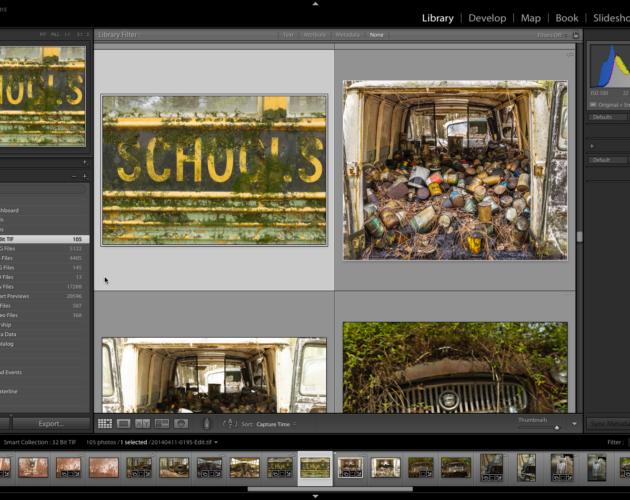The image size is (630, 500).
Task: Select Smart Previews collection with 20596
Action: [x=45, y=296]
